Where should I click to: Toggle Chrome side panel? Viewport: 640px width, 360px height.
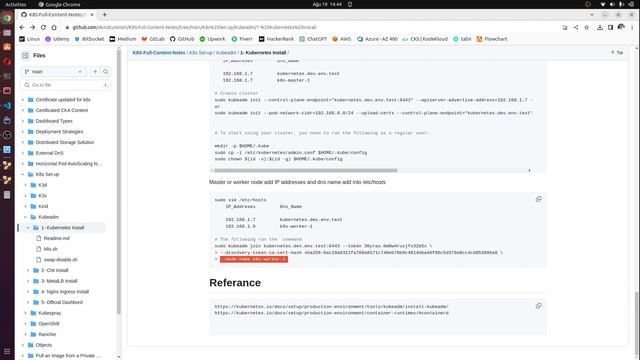[x=610, y=27]
